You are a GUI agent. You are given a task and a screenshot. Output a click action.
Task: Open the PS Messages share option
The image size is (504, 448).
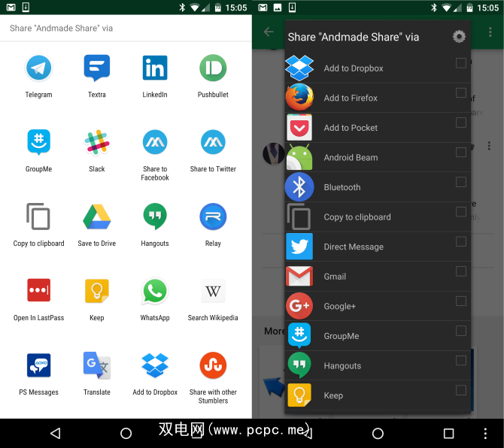pyautogui.click(x=38, y=365)
